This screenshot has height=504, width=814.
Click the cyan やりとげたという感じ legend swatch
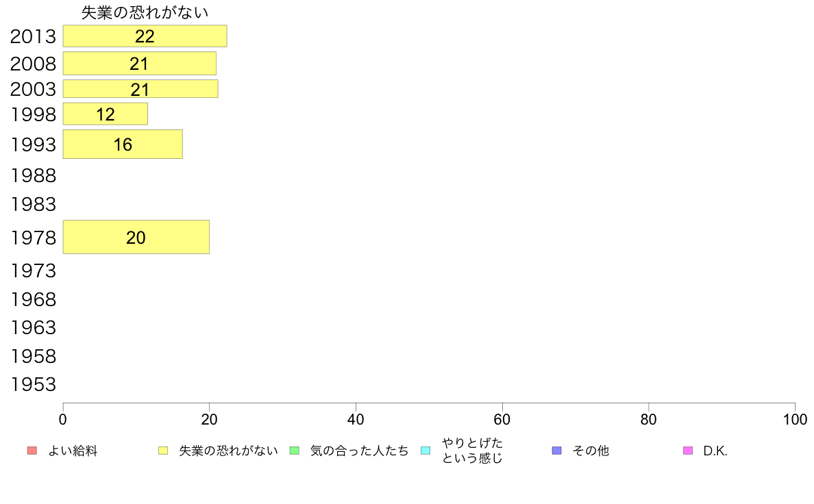click(425, 451)
